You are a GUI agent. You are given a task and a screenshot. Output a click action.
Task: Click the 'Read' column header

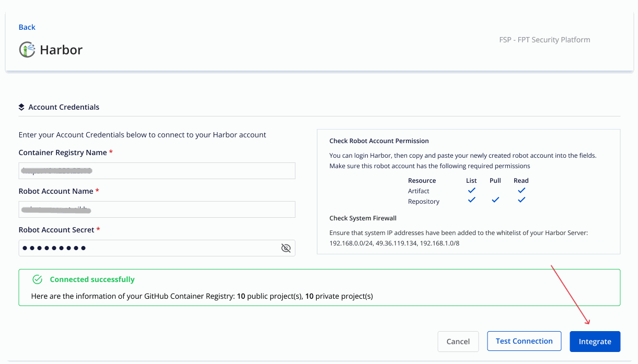(x=521, y=181)
